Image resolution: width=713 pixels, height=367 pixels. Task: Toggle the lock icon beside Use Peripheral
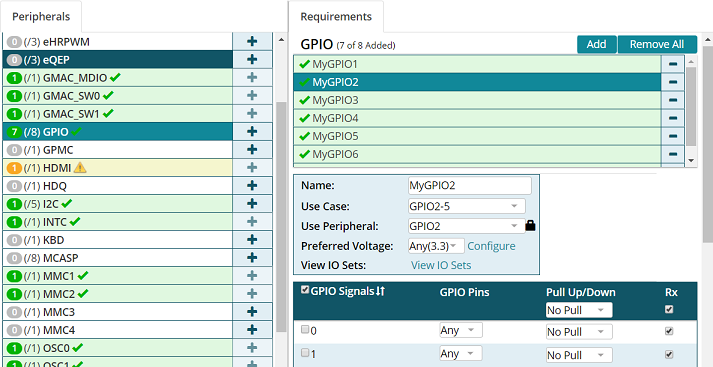pyautogui.click(x=530, y=226)
